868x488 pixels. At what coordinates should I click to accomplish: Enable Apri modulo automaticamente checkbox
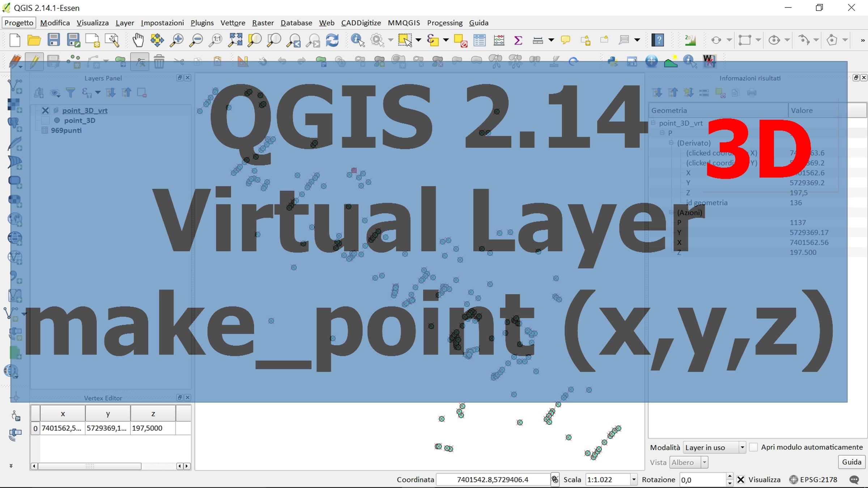[753, 447]
